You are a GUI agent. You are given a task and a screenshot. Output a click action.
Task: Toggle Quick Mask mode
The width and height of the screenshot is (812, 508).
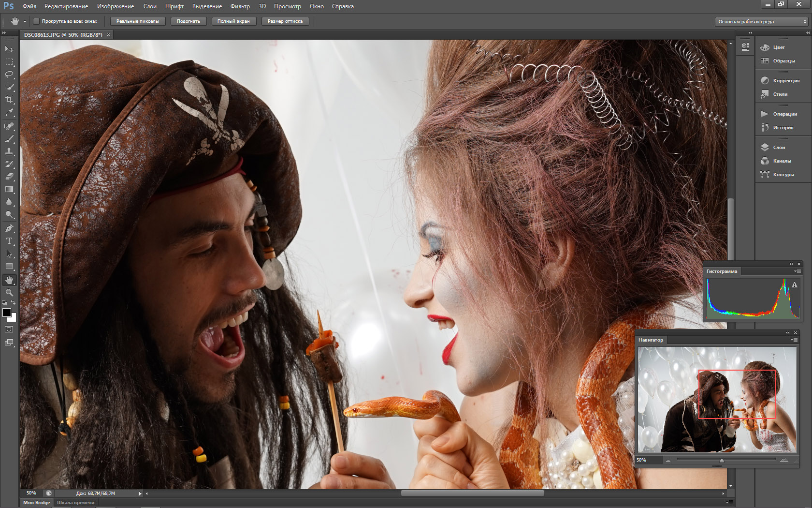tap(9, 329)
